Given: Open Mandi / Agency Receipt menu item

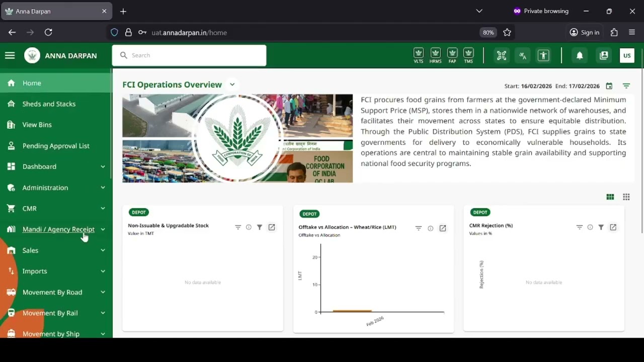Looking at the screenshot, I should tap(55, 229).
